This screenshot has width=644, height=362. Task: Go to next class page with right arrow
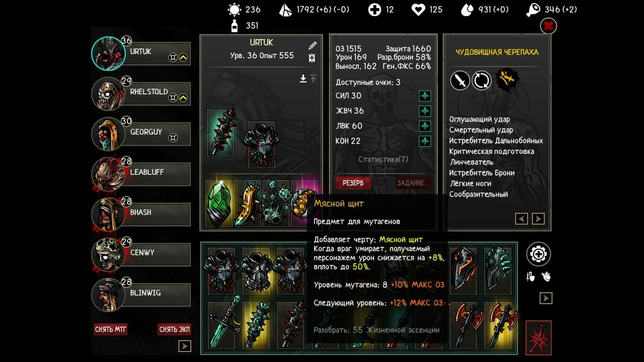pyautogui.click(x=538, y=219)
